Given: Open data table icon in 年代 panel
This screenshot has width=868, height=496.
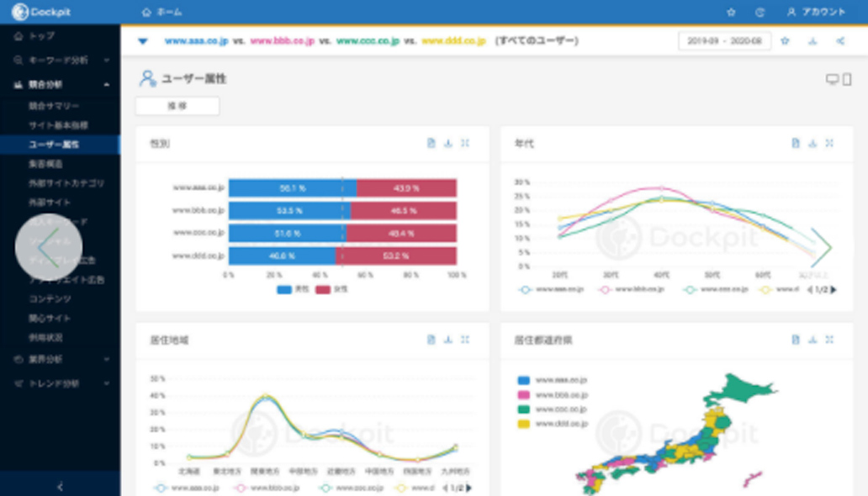Looking at the screenshot, I should 796,144.
